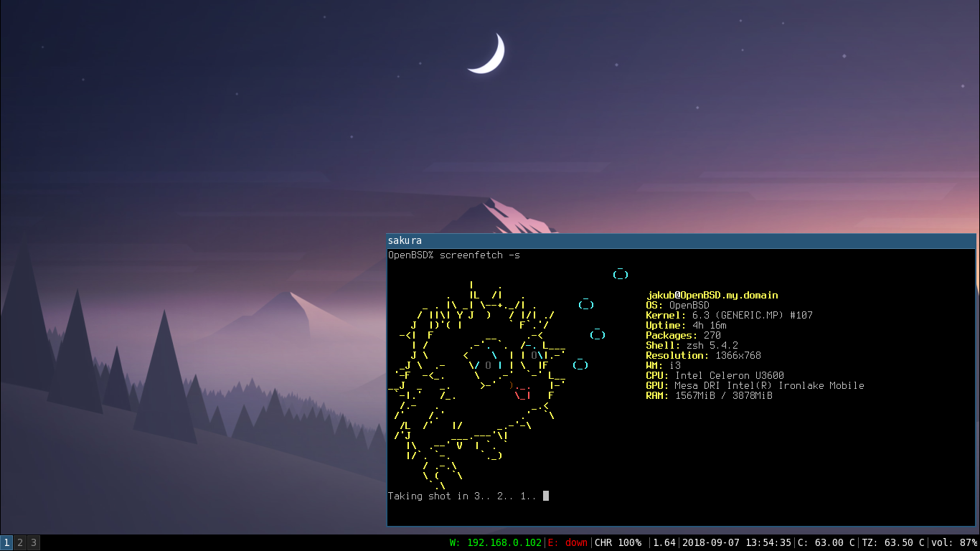Click the 'TZ: 63.50 C' thermal zone entry

click(893, 543)
